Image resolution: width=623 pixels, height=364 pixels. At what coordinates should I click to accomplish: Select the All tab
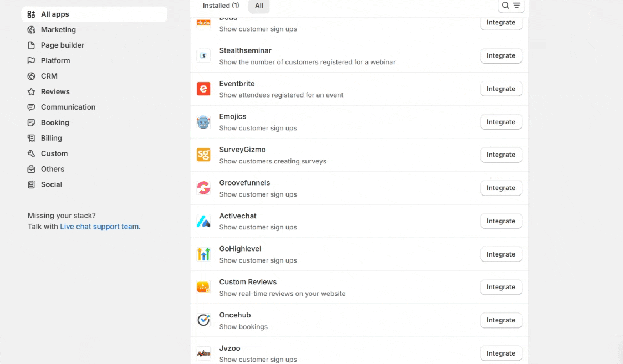pos(259,6)
